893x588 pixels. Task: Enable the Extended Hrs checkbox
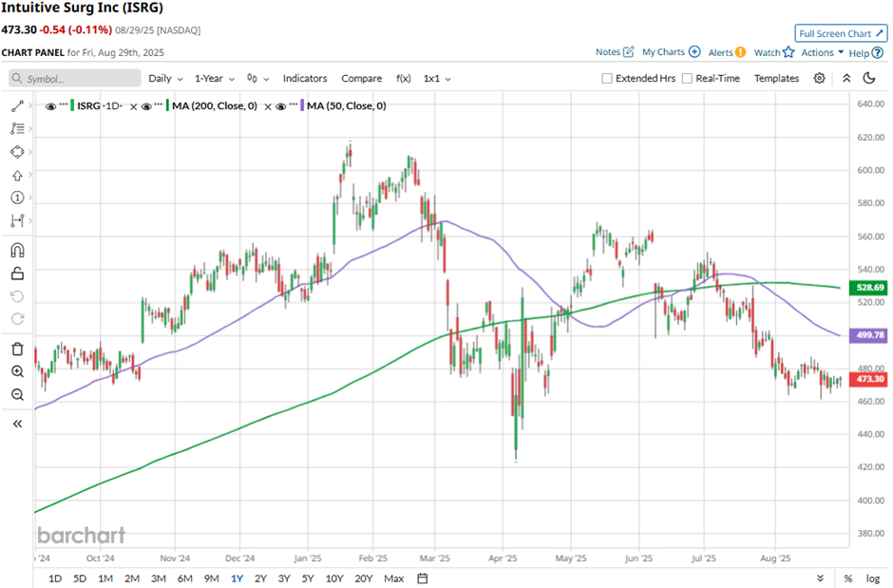coord(607,79)
